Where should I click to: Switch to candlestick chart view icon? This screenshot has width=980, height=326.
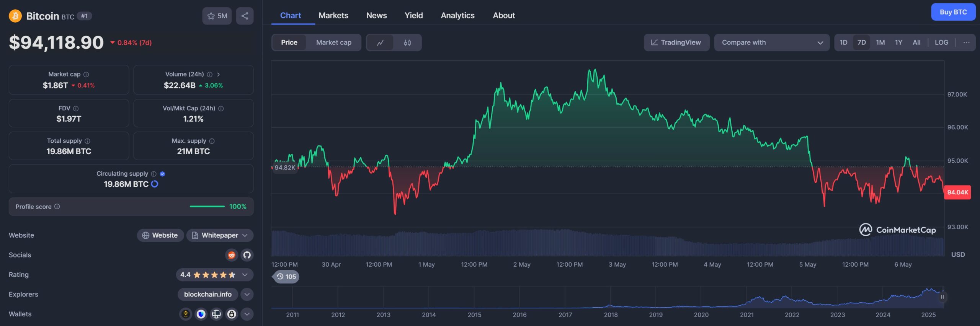coord(407,42)
